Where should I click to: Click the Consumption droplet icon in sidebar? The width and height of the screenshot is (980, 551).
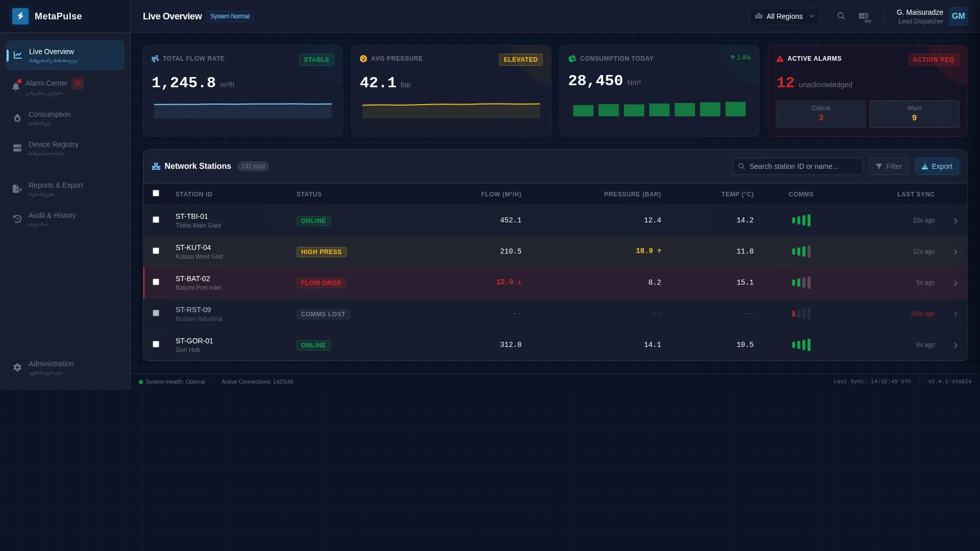pos(17,118)
